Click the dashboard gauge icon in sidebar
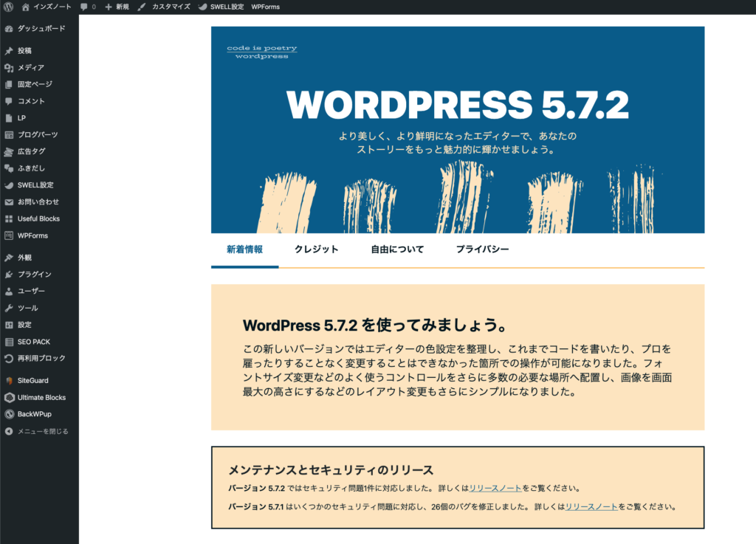Screen dimensions: 756x544 (x=9, y=29)
